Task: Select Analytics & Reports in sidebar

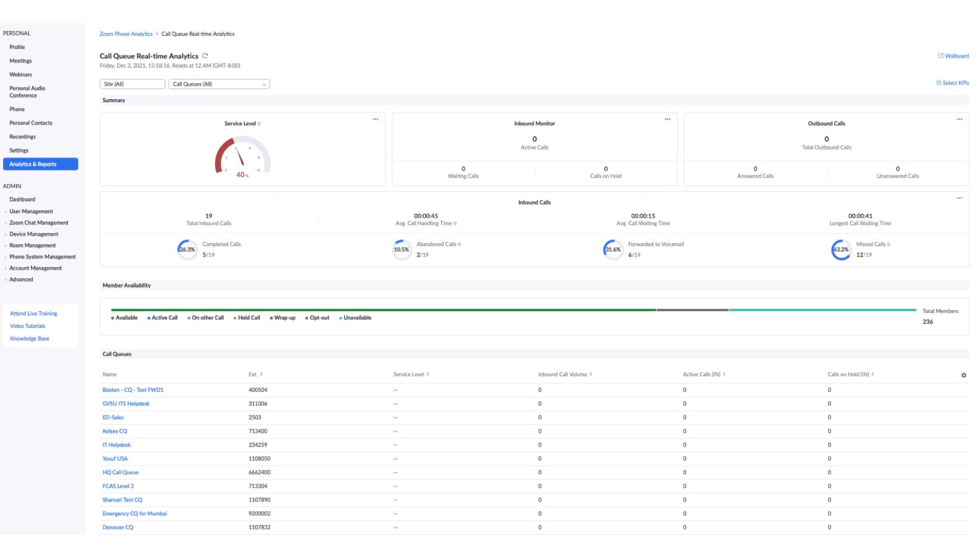Action: pyautogui.click(x=40, y=164)
